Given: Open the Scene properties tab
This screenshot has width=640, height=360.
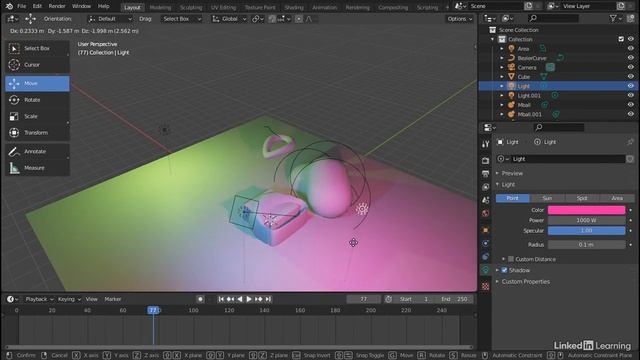Looking at the screenshot, I should coord(485,200).
